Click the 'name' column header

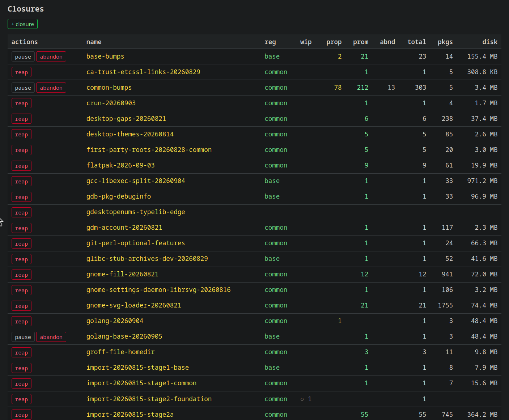[x=94, y=42]
